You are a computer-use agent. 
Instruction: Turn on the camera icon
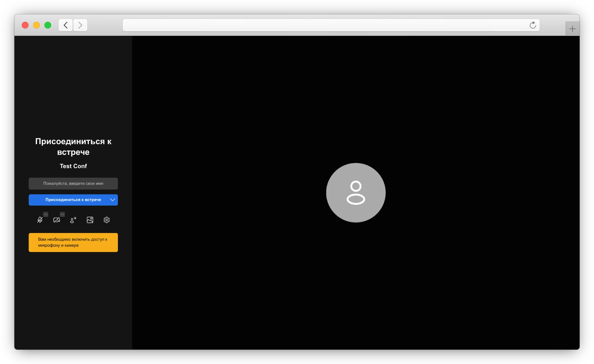(x=57, y=220)
